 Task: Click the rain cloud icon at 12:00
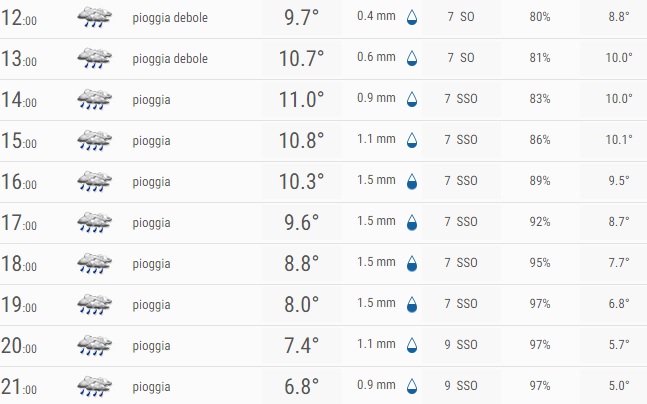point(94,17)
